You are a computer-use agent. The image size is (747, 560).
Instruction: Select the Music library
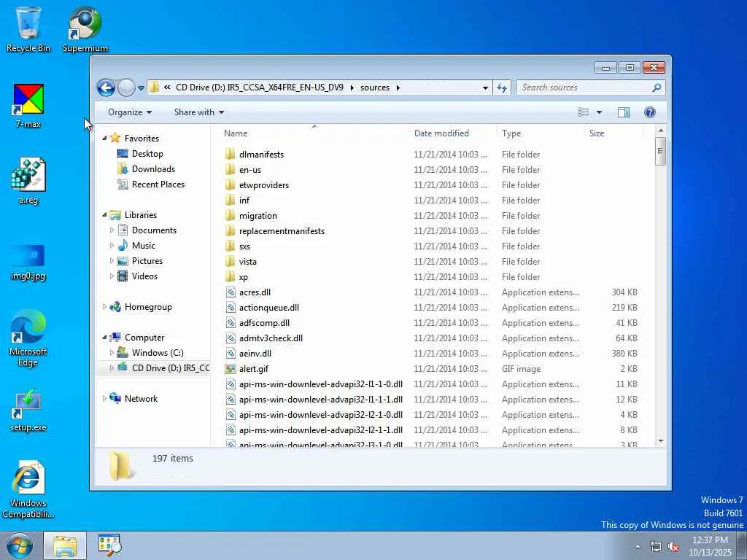click(143, 246)
